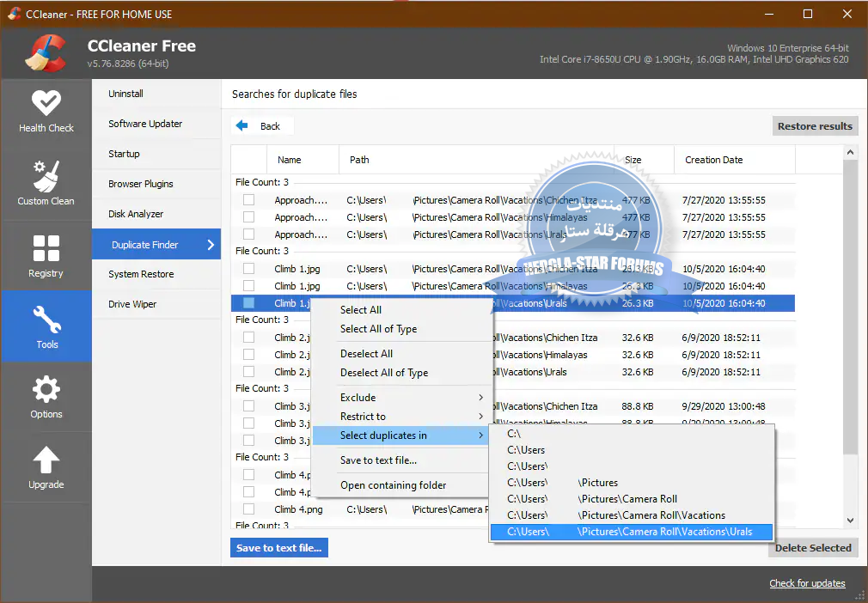The width and height of the screenshot is (868, 603).
Task: Click the CCleaner logo in header
Action: (46, 53)
